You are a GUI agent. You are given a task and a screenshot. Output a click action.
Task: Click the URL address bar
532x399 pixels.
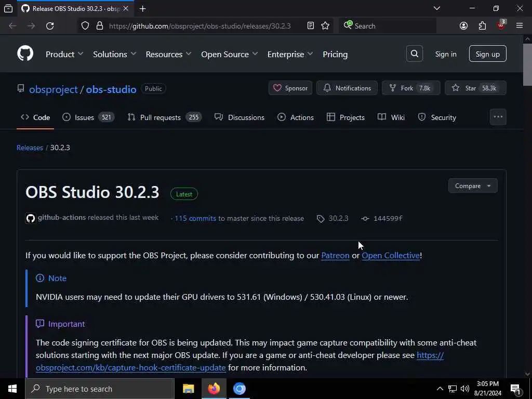(199, 26)
